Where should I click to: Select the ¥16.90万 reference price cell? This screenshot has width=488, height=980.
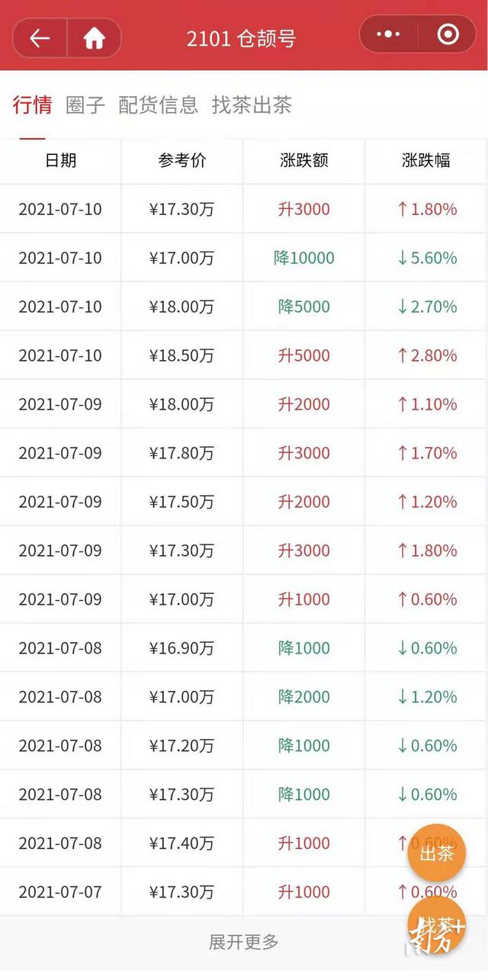tap(182, 648)
